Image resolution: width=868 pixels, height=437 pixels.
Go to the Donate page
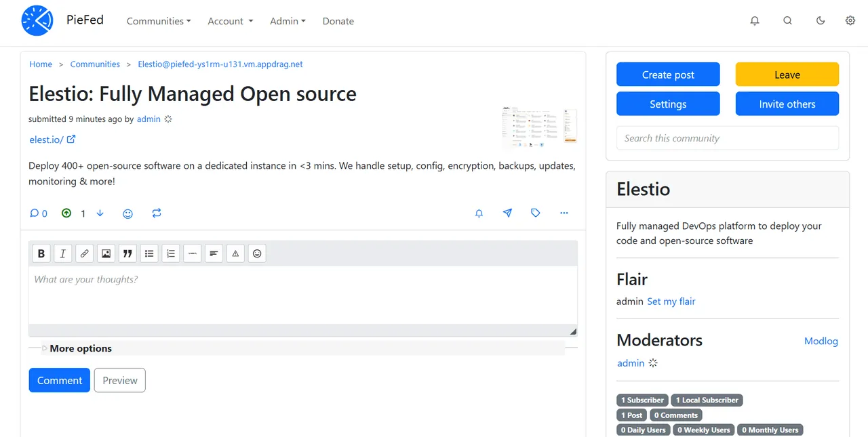point(338,21)
